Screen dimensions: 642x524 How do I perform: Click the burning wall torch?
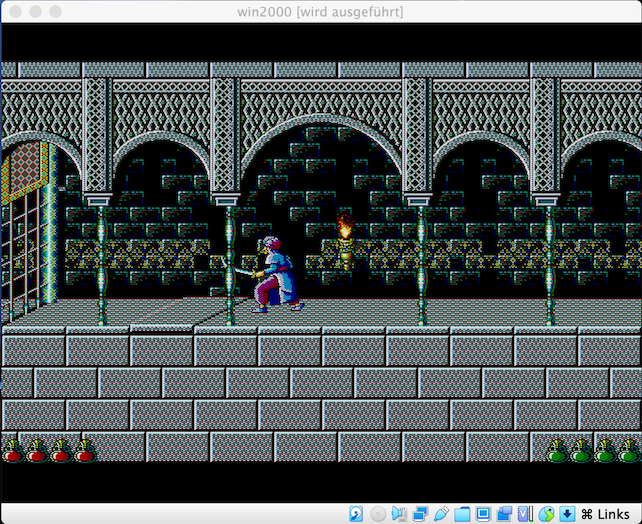pyautogui.click(x=345, y=242)
